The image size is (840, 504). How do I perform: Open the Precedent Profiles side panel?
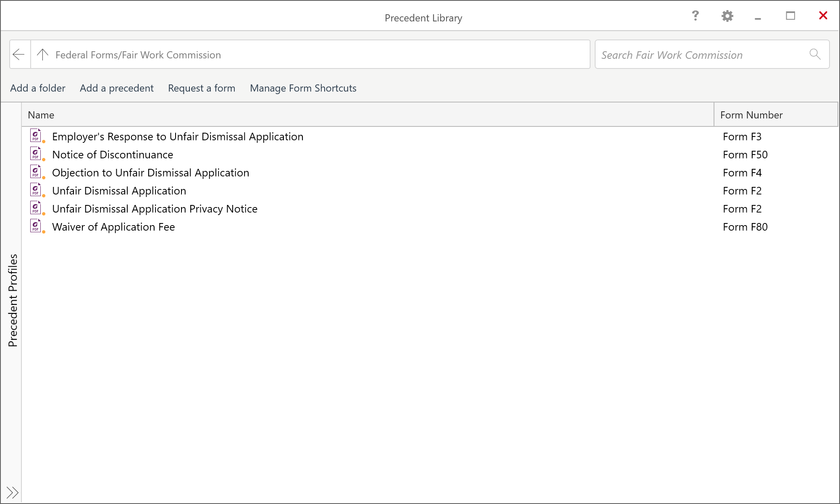point(13,300)
